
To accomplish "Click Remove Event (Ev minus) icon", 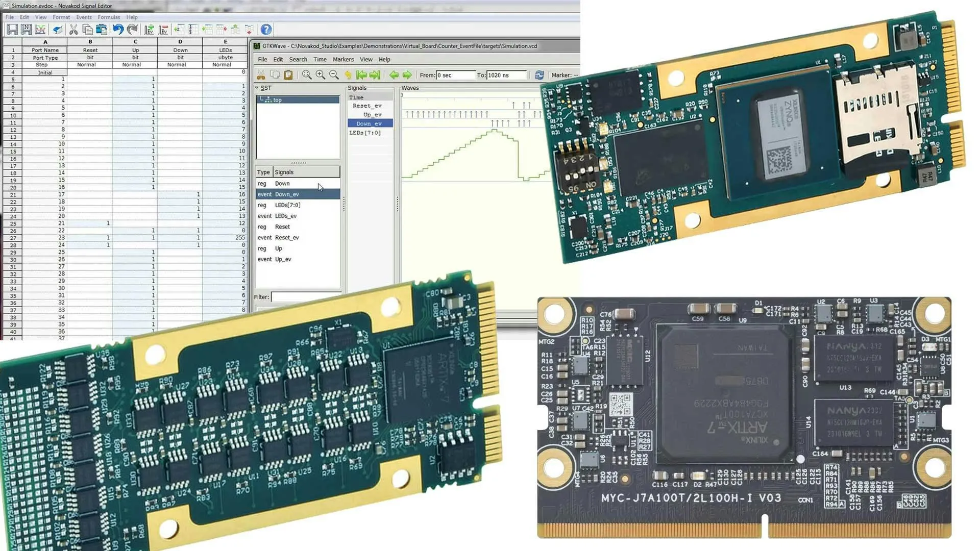I will tap(163, 30).
